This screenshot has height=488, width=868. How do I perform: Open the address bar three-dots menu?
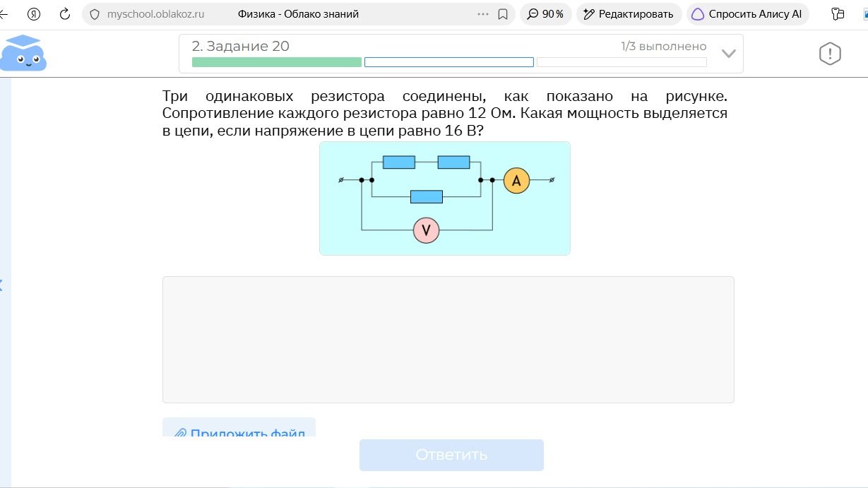coord(483,14)
